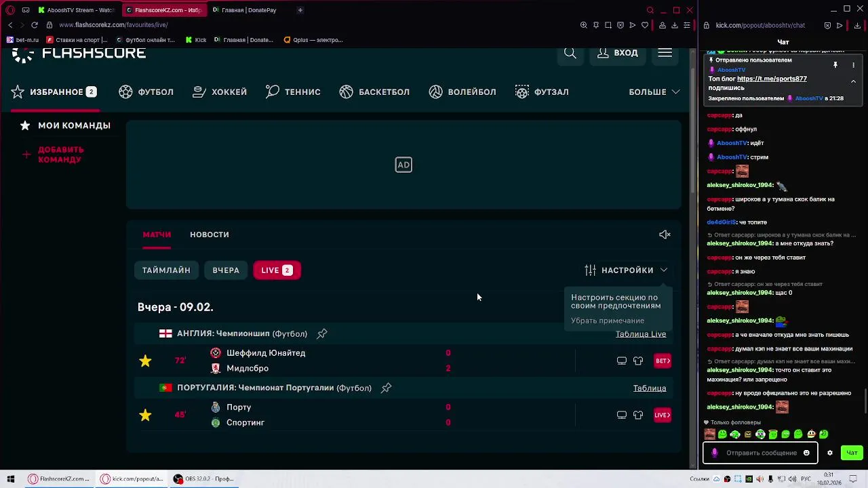Switch to the МАТЧИ tab

pyautogui.click(x=157, y=235)
